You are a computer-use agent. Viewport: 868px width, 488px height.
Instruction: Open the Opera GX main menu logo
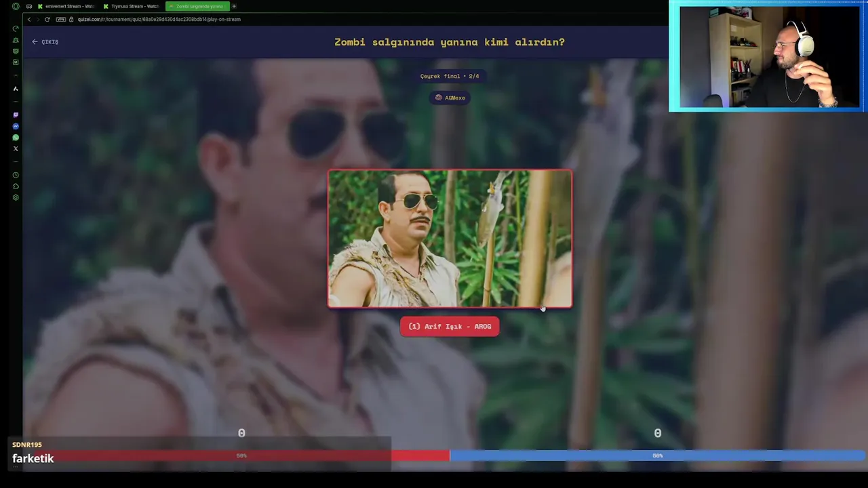pyautogui.click(x=16, y=6)
